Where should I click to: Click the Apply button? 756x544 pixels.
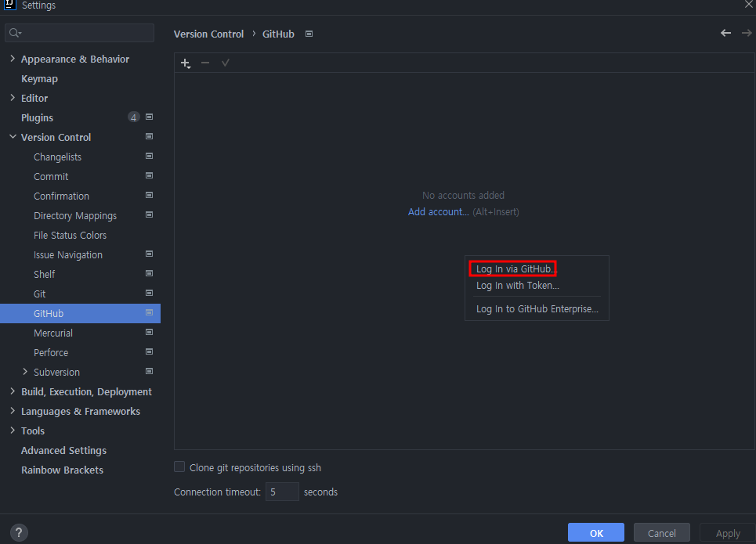coord(728,533)
